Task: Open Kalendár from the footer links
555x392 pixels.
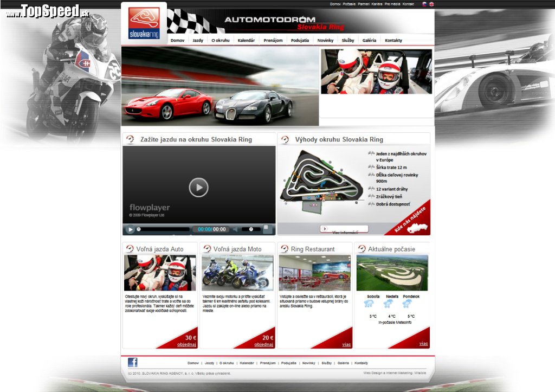Action: (247, 363)
